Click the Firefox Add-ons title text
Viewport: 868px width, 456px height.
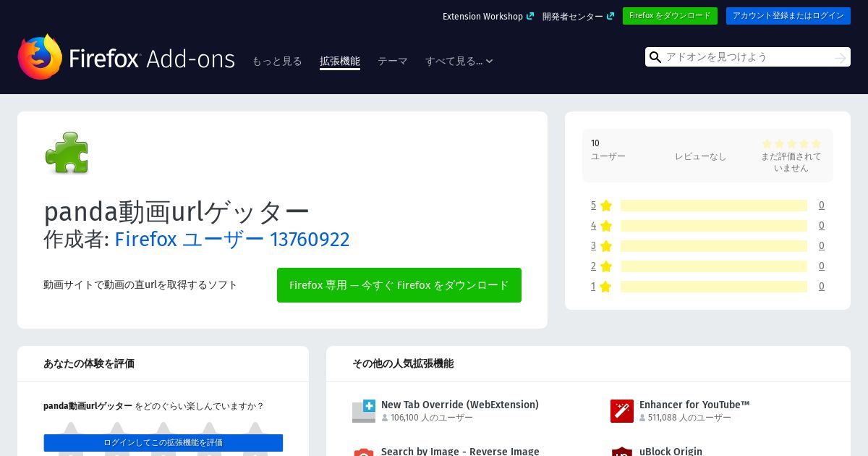(152, 59)
